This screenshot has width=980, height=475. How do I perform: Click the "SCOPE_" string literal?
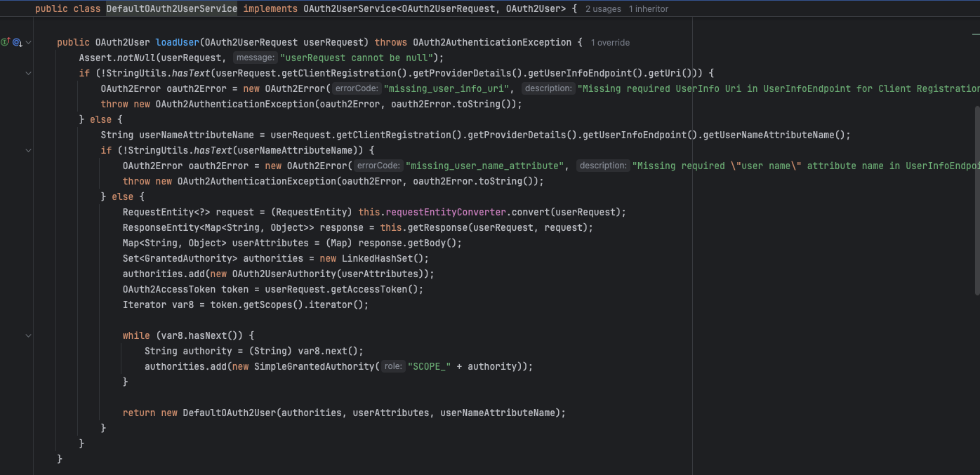point(429,367)
